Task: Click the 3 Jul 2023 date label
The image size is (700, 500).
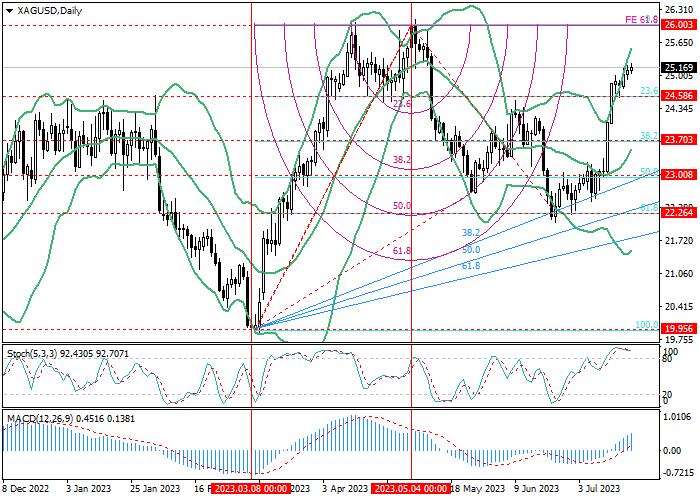Action: point(600,488)
